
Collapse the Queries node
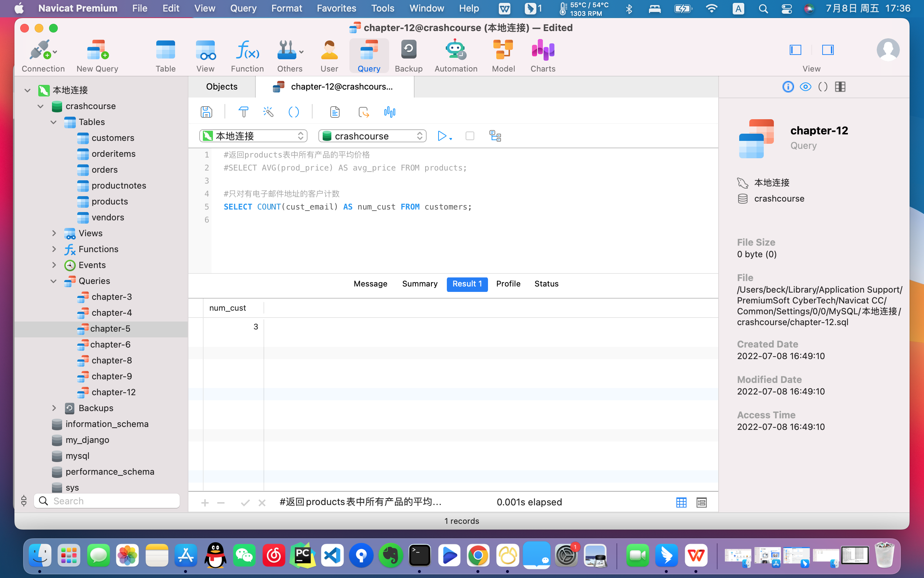(53, 281)
